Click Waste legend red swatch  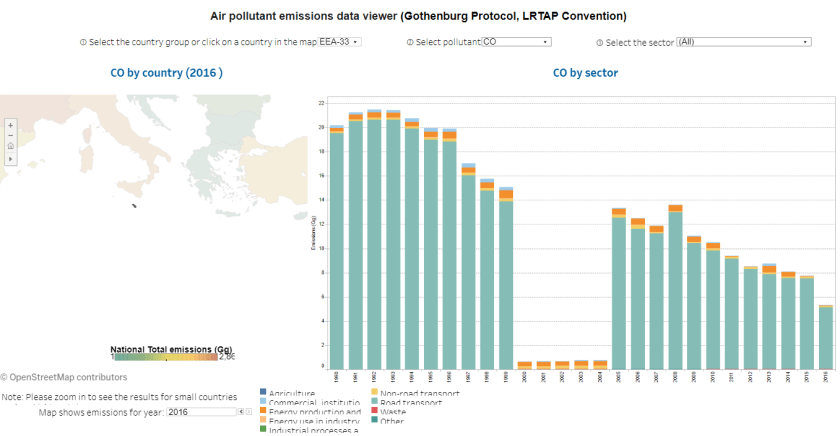(x=376, y=412)
